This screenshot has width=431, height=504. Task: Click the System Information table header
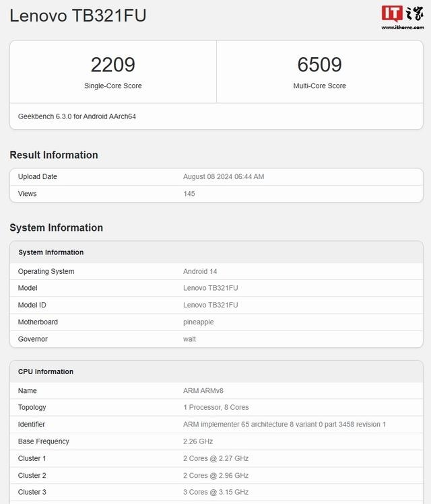coord(51,252)
